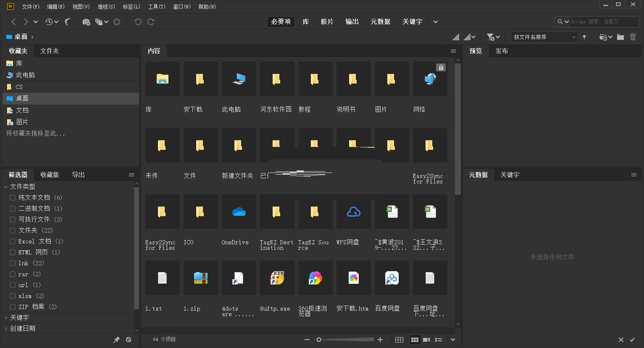Check the rar (2) filter checkbox
The height and width of the screenshot is (348, 644).
[x=13, y=274]
